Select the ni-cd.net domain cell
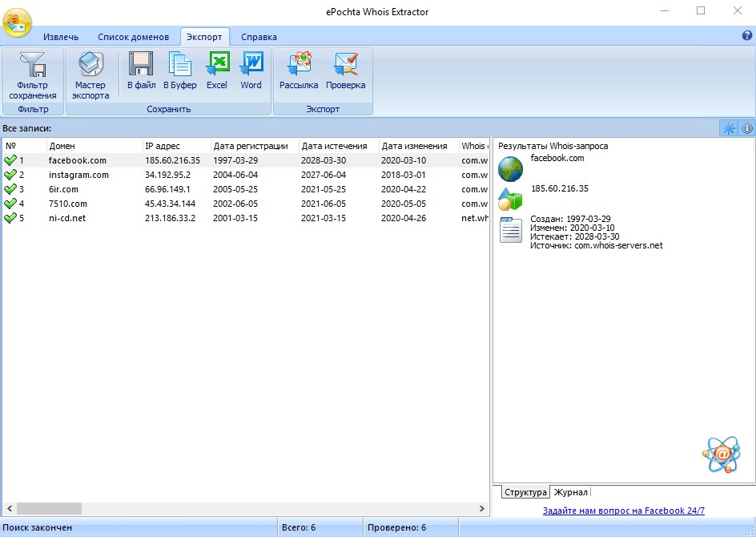Viewport: 756px width, 537px height. coord(67,218)
